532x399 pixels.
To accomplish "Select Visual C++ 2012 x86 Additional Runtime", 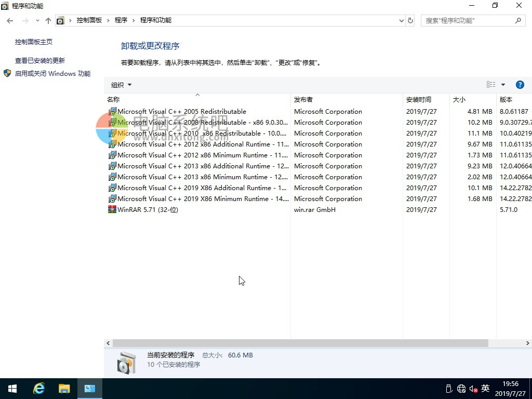I will (318, 144).
